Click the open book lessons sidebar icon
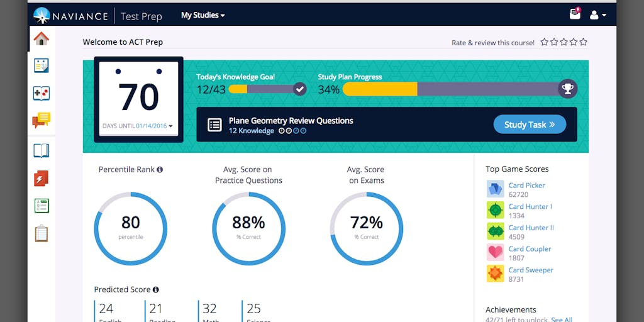Screen dimensions: 644x322 (42, 151)
